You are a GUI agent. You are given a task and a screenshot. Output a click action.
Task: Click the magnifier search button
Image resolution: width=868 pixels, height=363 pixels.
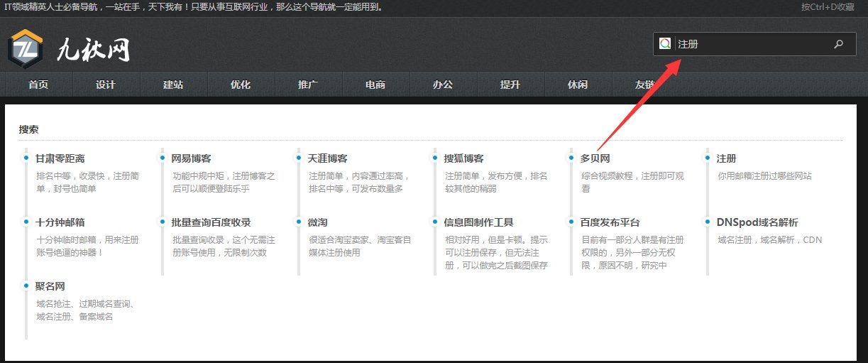pos(839,43)
